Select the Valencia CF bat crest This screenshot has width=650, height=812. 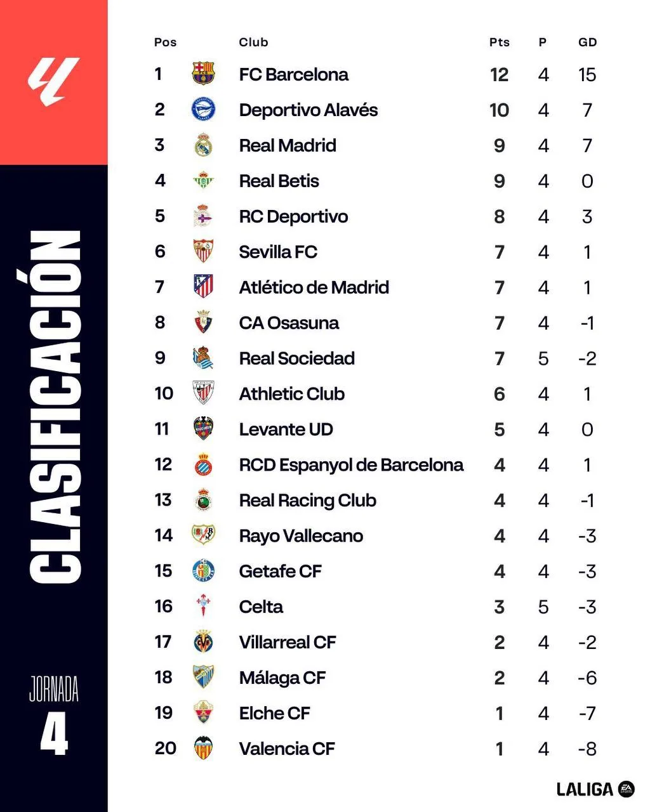[203, 749]
